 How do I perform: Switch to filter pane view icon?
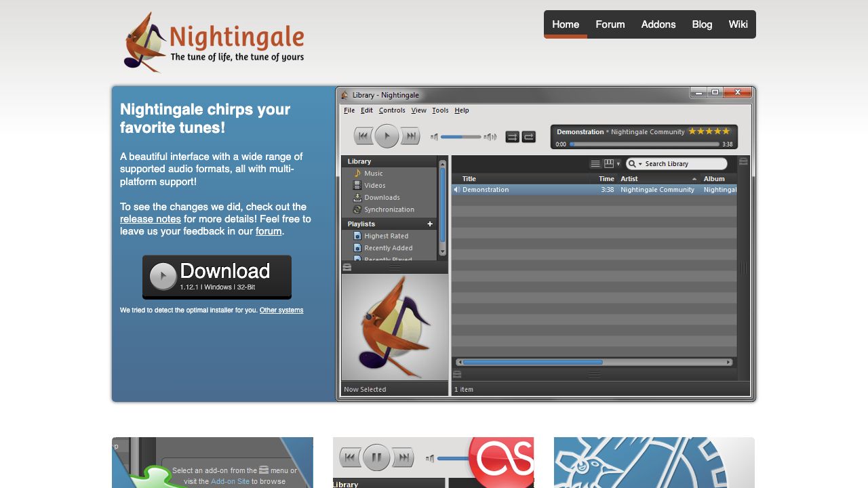609,164
